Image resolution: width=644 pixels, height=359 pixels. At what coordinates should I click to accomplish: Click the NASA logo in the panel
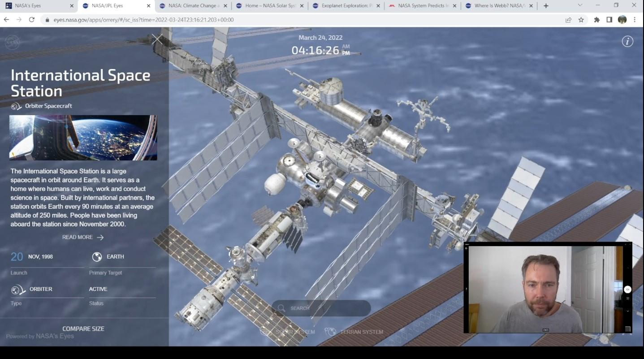tap(12, 42)
